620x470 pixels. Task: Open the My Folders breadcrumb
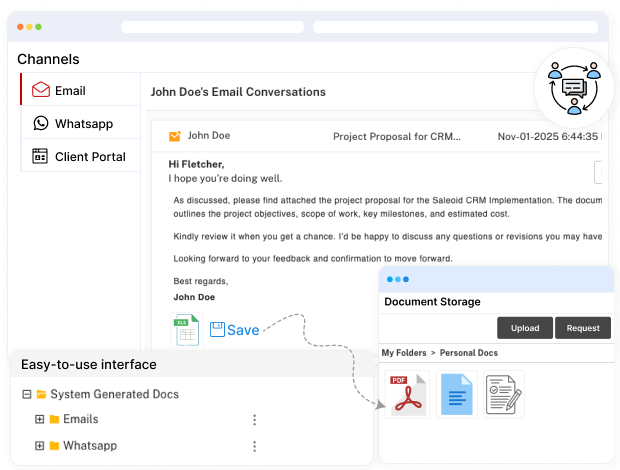(404, 353)
